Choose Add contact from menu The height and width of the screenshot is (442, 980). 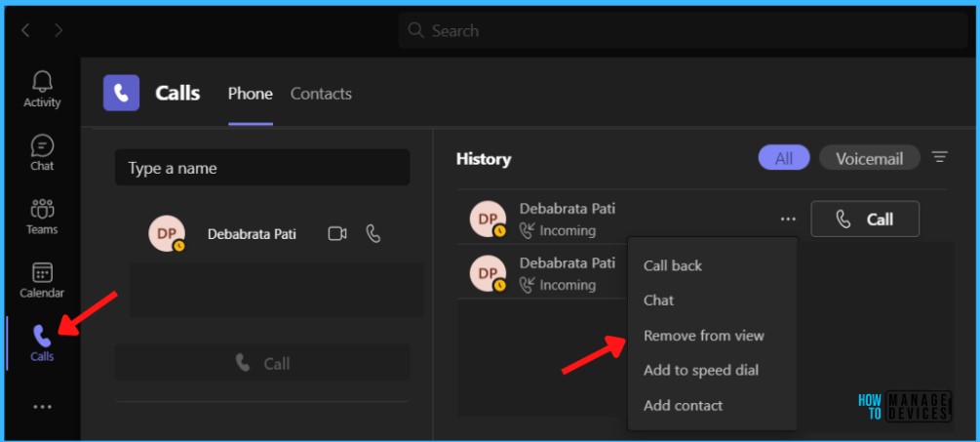[684, 405]
